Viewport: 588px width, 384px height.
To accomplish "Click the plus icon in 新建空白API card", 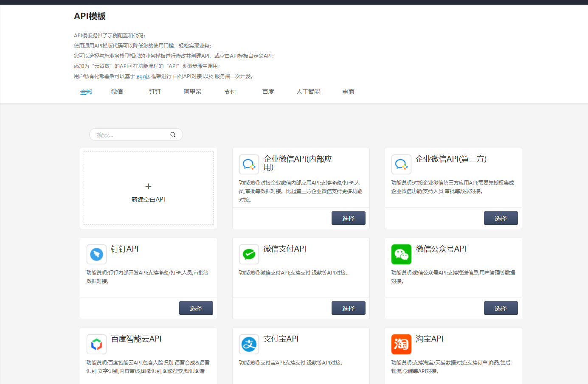I will (148, 186).
